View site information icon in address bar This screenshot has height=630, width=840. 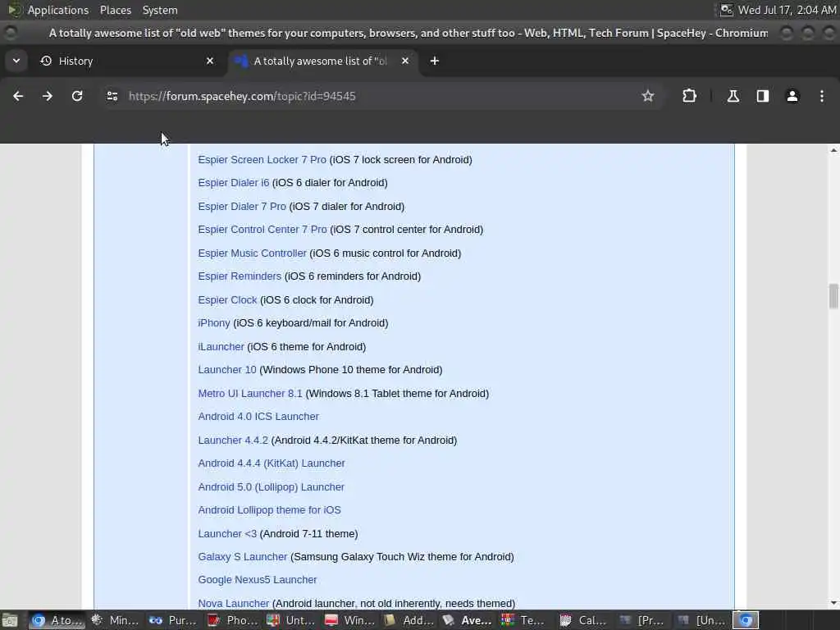point(112,96)
